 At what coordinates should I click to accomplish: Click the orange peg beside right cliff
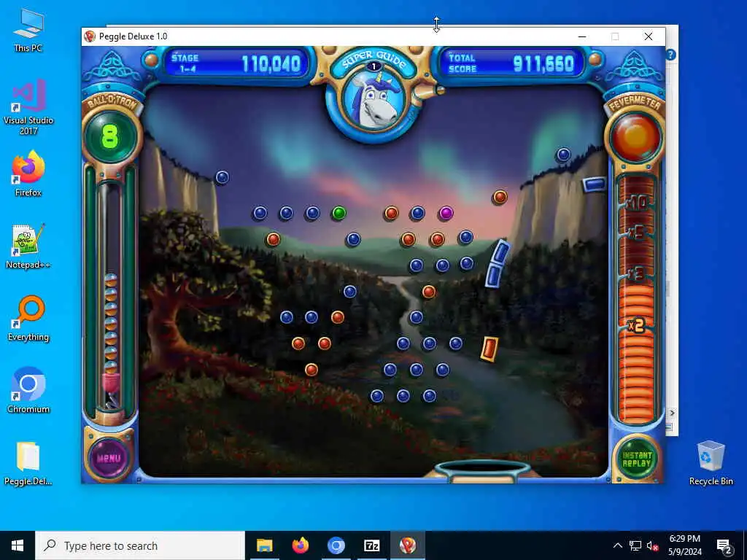click(x=500, y=197)
